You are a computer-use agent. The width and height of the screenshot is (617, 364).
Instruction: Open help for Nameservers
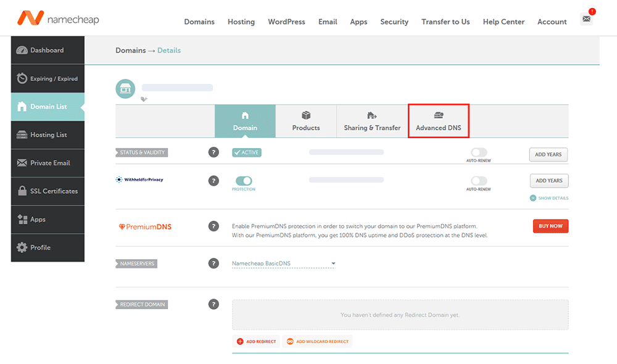(x=213, y=263)
